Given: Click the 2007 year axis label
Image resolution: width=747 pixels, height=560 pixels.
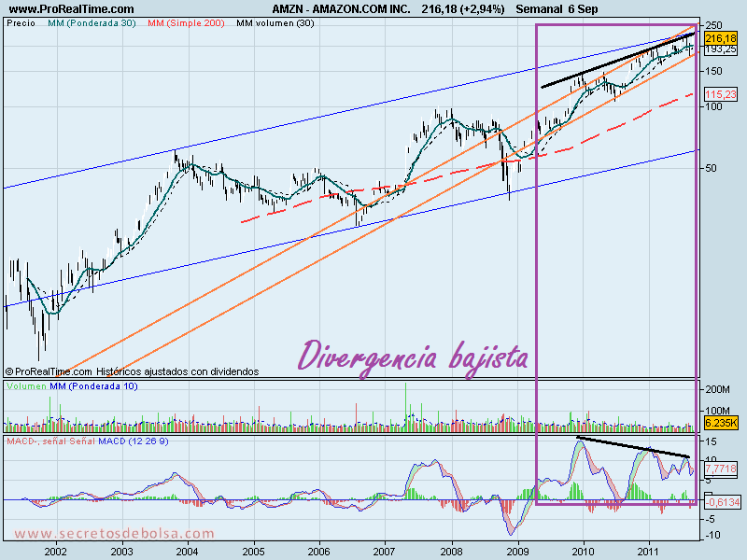Looking at the screenshot, I should [x=384, y=552].
